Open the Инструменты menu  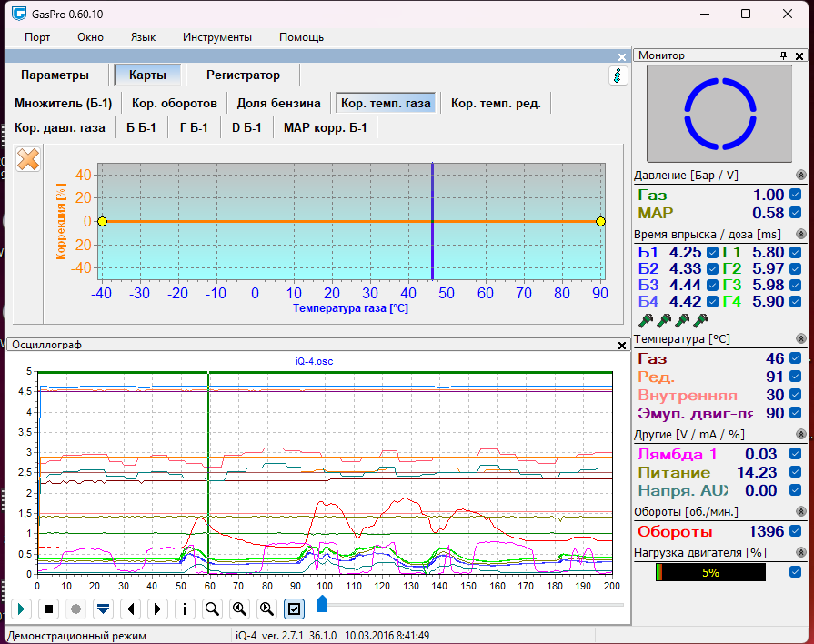click(216, 37)
